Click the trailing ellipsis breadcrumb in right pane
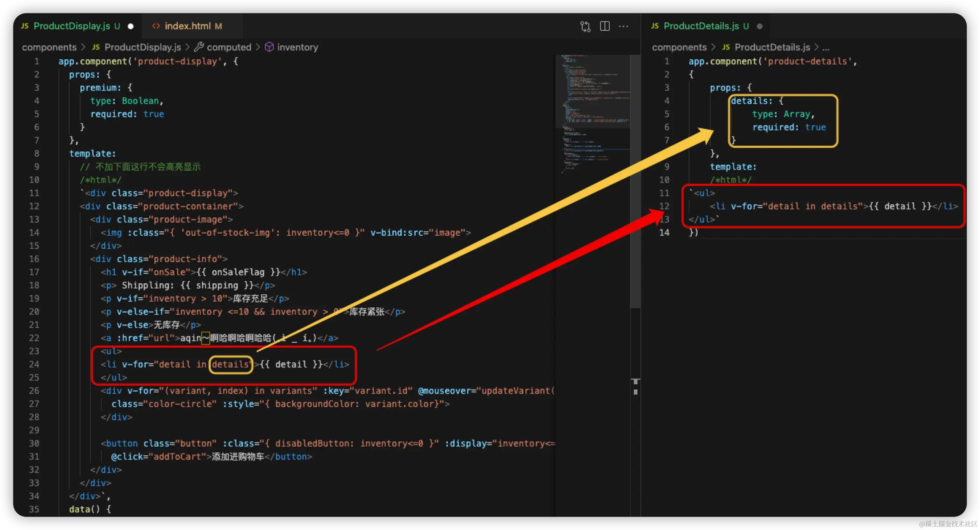This screenshot has width=980, height=530. (826, 47)
